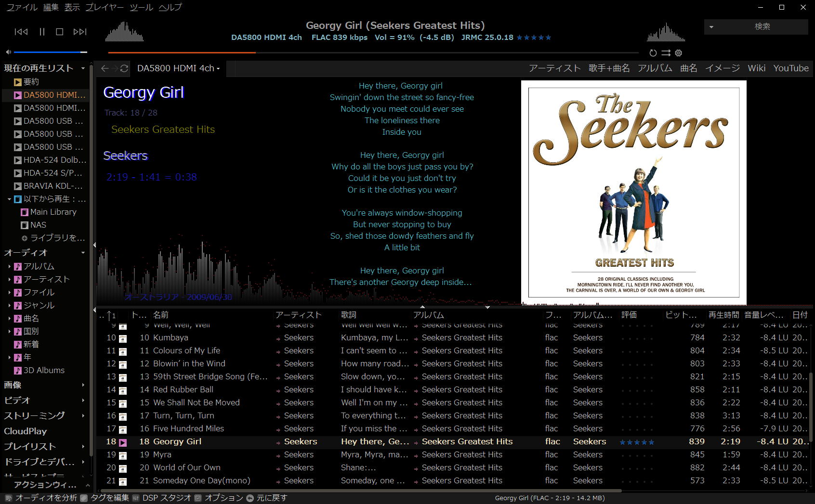Go back with the left arrow
Viewport: 815px width, 504px height.
point(105,68)
